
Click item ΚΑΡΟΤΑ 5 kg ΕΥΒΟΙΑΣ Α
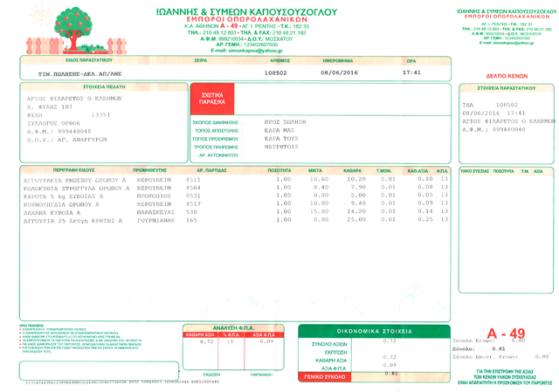click(x=63, y=196)
